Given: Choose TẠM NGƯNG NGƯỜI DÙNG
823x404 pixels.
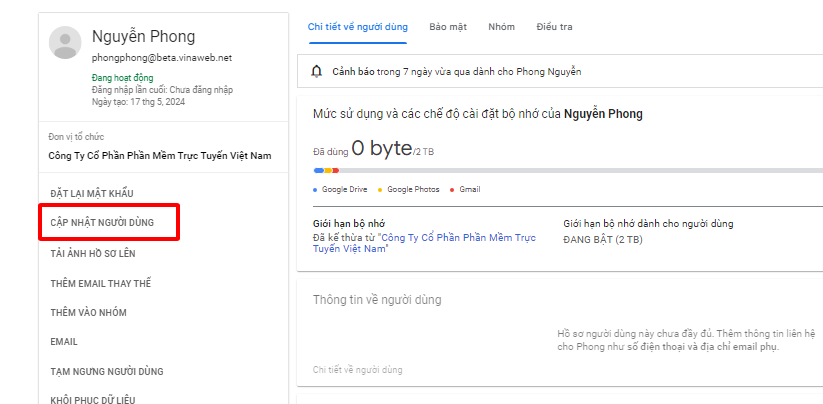Looking at the screenshot, I should tap(106, 372).
